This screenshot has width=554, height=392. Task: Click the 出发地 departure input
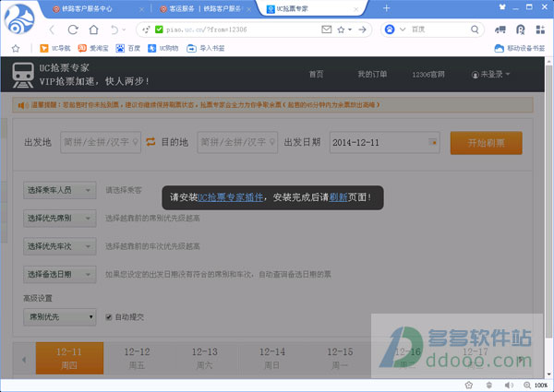click(x=101, y=142)
